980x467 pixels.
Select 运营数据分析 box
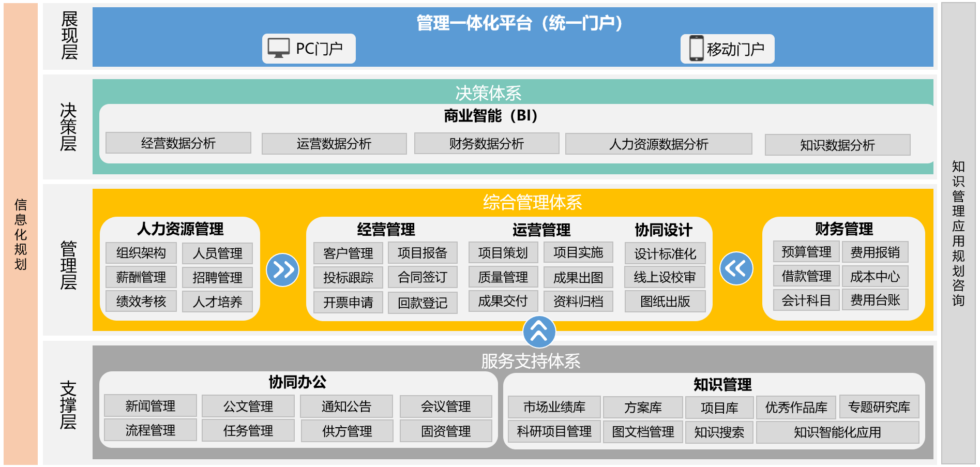click(334, 144)
